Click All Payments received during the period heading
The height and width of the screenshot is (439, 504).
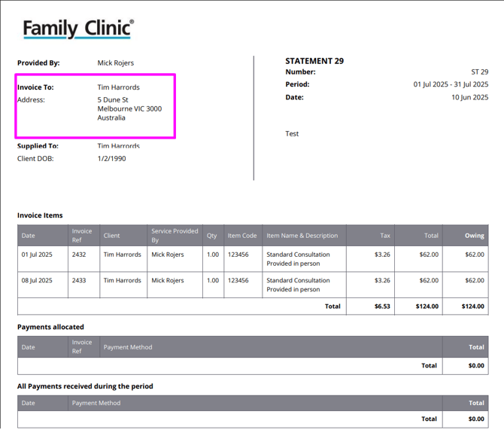85,386
